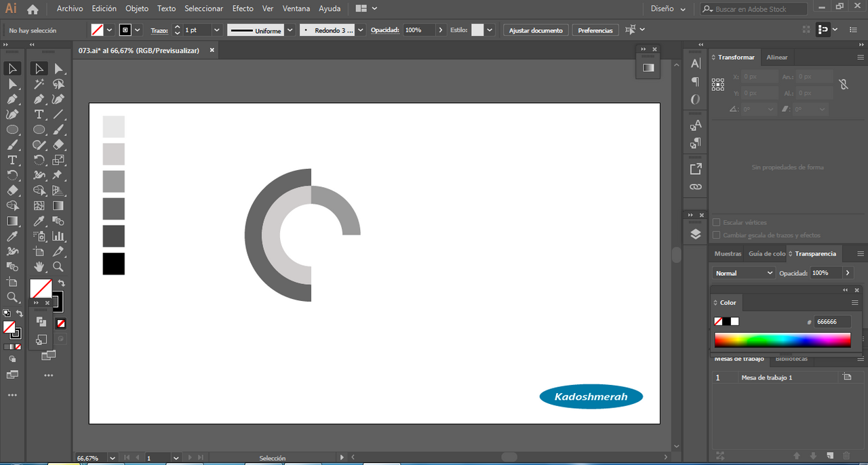The height and width of the screenshot is (465, 868).
Task: Select the Mesh tool
Action: (x=39, y=206)
